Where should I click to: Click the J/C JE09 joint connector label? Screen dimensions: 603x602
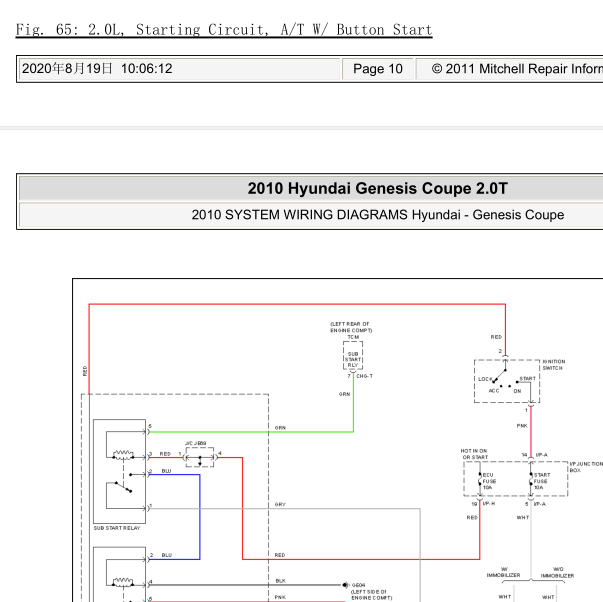click(195, 443)
